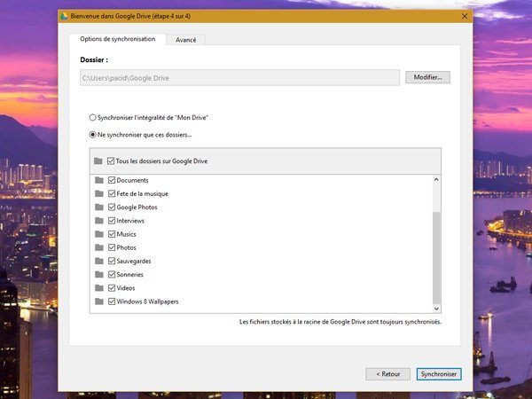Click the Synchroniser button
532x399 pixels.
click(x=439, y=374)
